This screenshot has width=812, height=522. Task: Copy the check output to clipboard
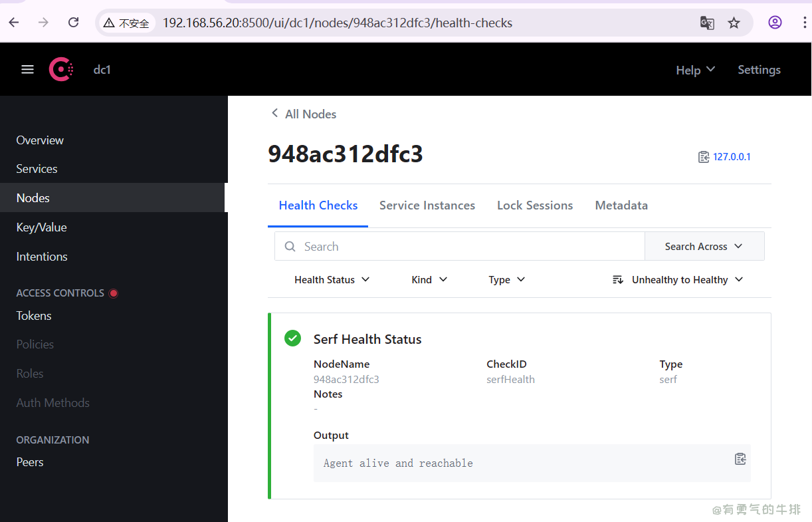pos(740,459)
